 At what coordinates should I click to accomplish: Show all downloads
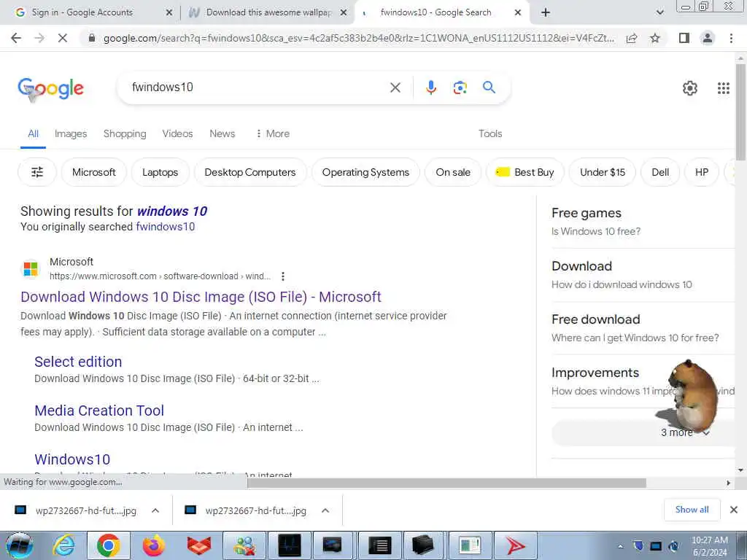(x=692, y=510)
